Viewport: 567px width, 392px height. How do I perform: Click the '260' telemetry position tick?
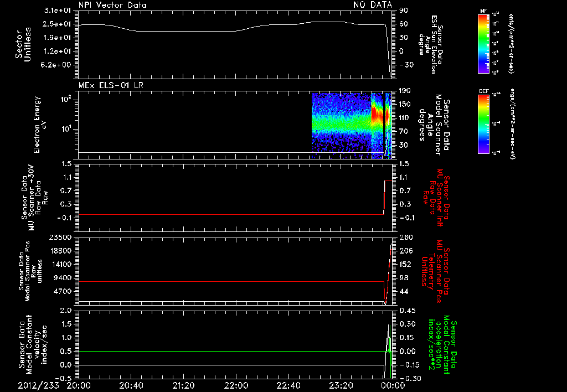(405, 237)
